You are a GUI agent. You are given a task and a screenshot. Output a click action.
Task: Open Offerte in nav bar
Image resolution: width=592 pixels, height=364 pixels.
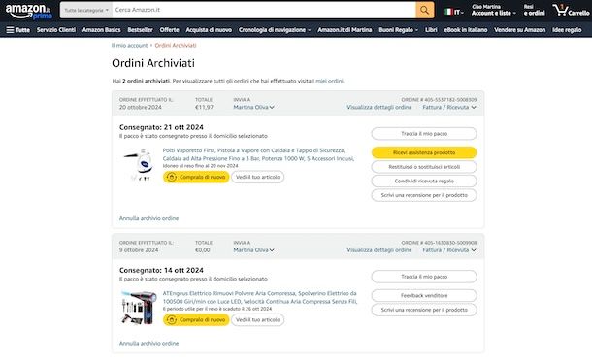pyautogui.click(x=169, y=30)
